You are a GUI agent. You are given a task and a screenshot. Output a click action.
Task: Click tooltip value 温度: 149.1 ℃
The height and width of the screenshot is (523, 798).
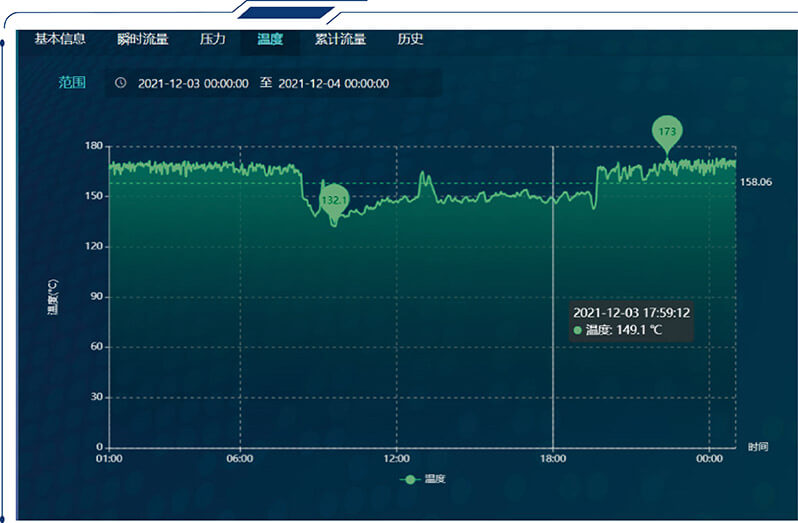(618, 330)
